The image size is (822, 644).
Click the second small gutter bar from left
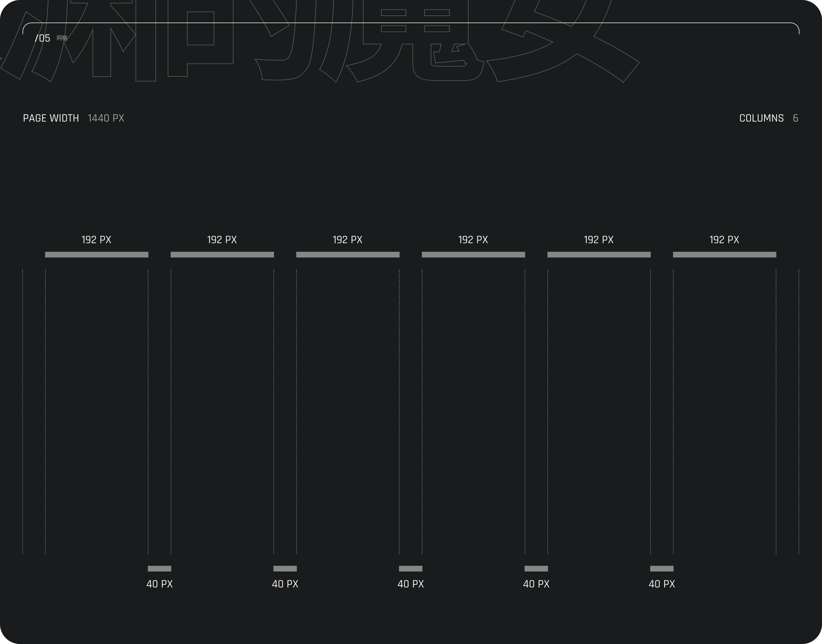[285, 569]
